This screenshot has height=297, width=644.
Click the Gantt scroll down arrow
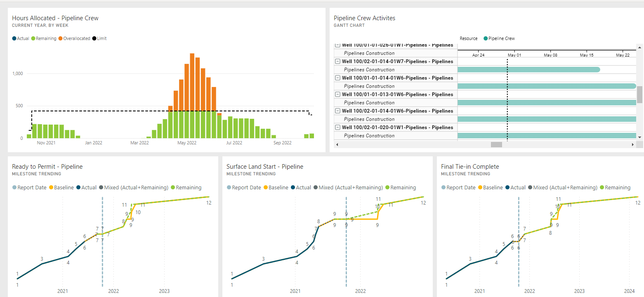coord(639,137)
